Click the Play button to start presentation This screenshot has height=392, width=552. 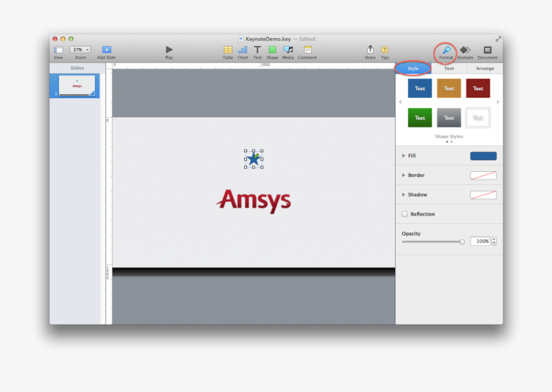click(x=169, y=50)
